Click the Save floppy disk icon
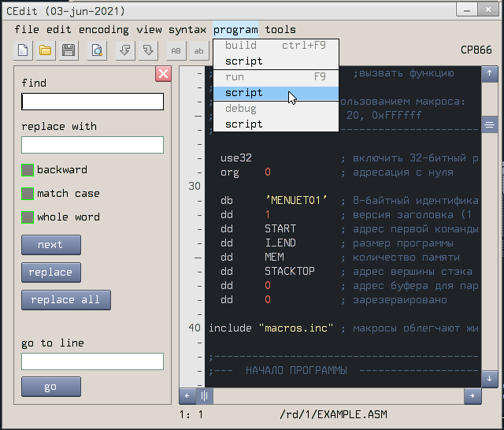 69,50
